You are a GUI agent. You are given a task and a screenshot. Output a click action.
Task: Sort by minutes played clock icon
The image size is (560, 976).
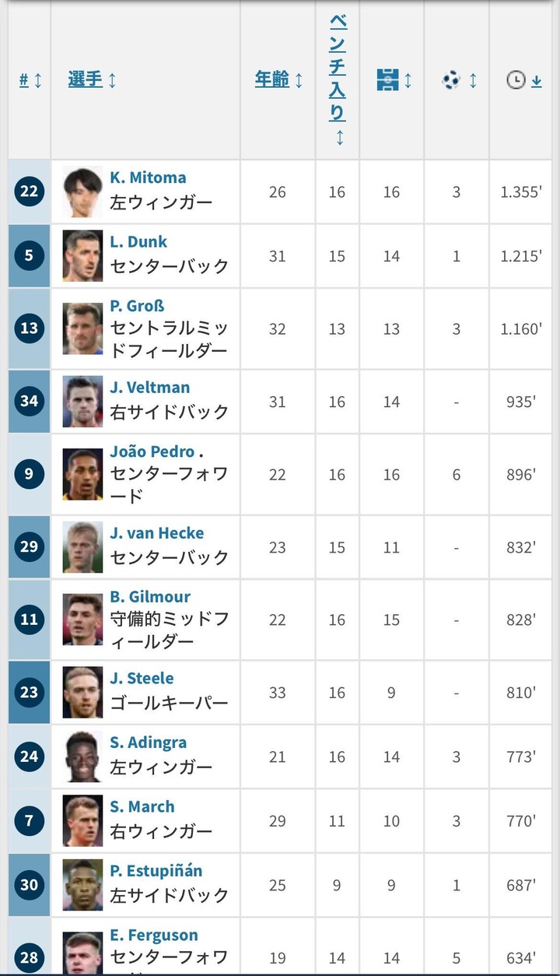pos(516,79)
